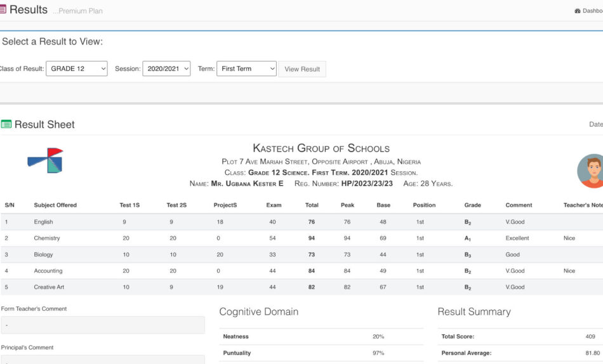
Task: Click the green Result Sheet icon
Action: coord(6,125)
